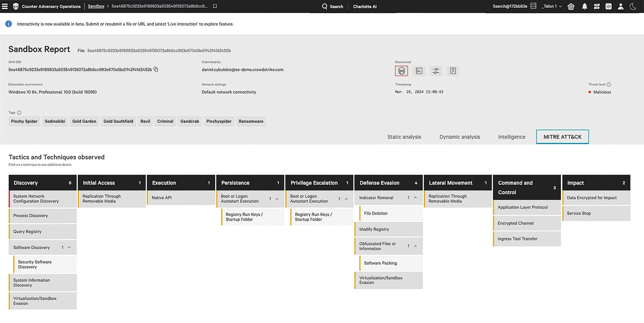Open the Ingress Tool Transfer technique

(x=527, y=239)
